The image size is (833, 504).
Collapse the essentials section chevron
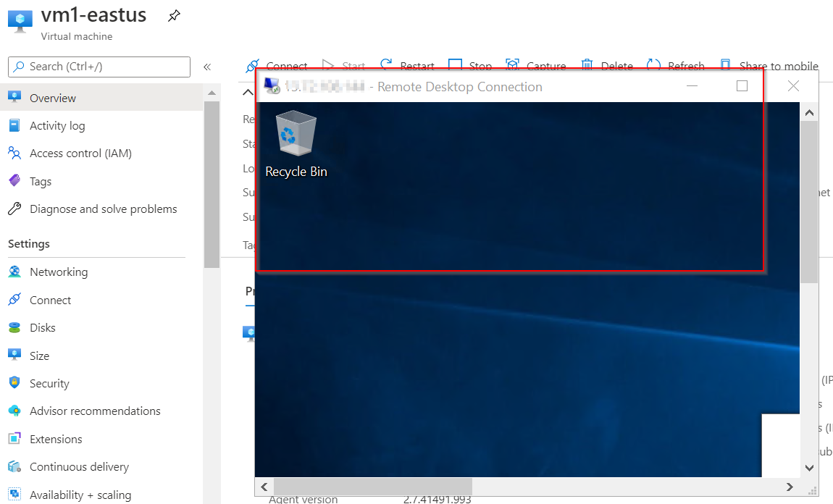point(248,92)
